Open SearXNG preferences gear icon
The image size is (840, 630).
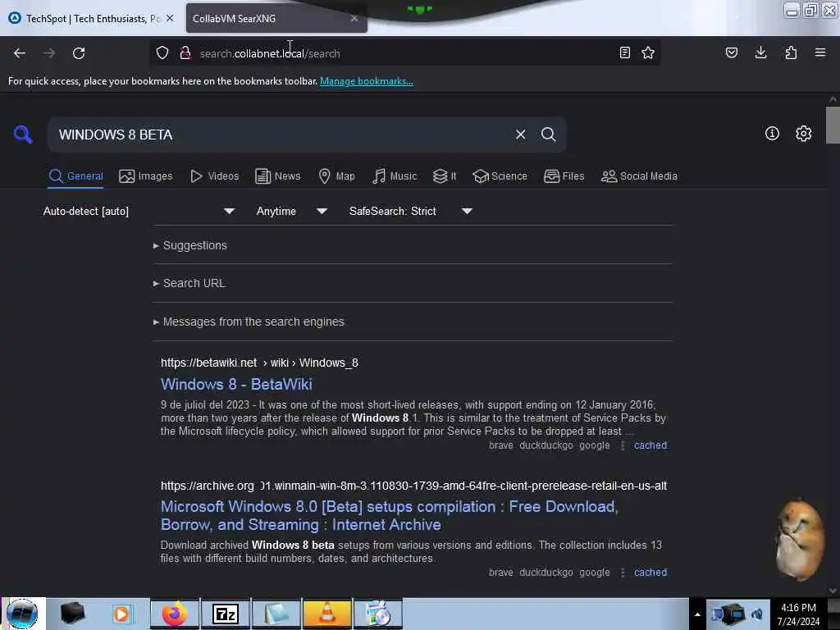pyautogui.click(x=804, y=134)
